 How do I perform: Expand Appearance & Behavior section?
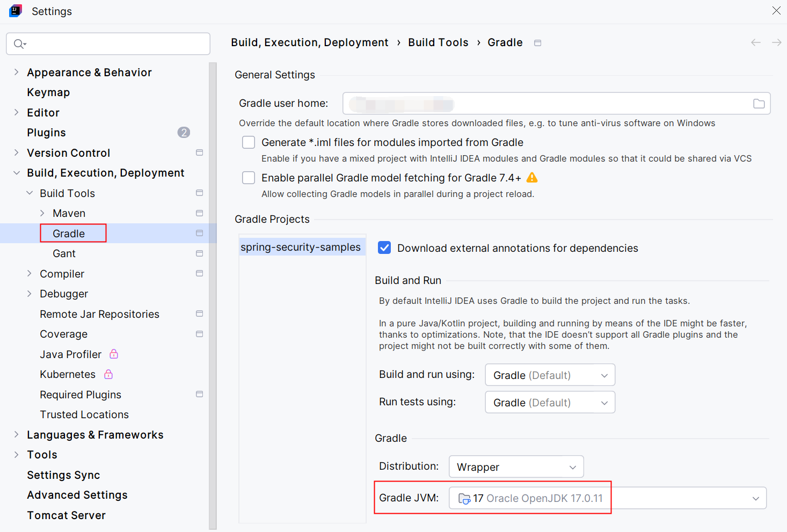[x=16, y=72]
